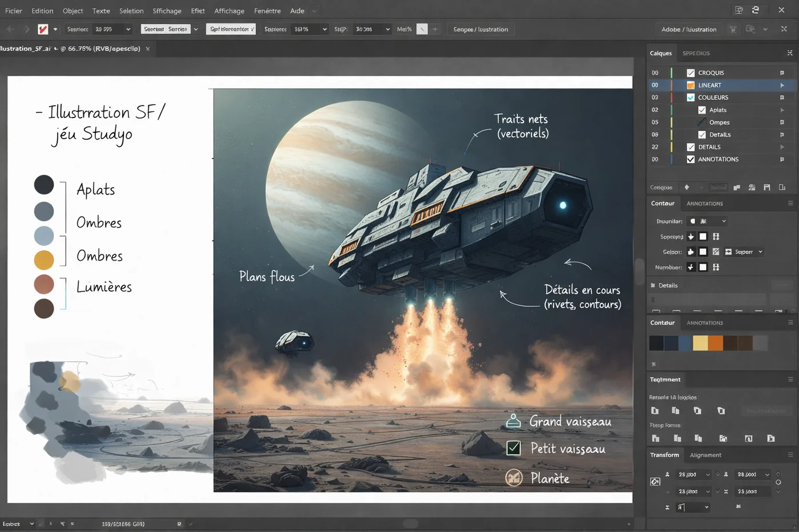Click the Planète icon on canvas
This screenshot has width=799, height=532.
click(514, 477)
